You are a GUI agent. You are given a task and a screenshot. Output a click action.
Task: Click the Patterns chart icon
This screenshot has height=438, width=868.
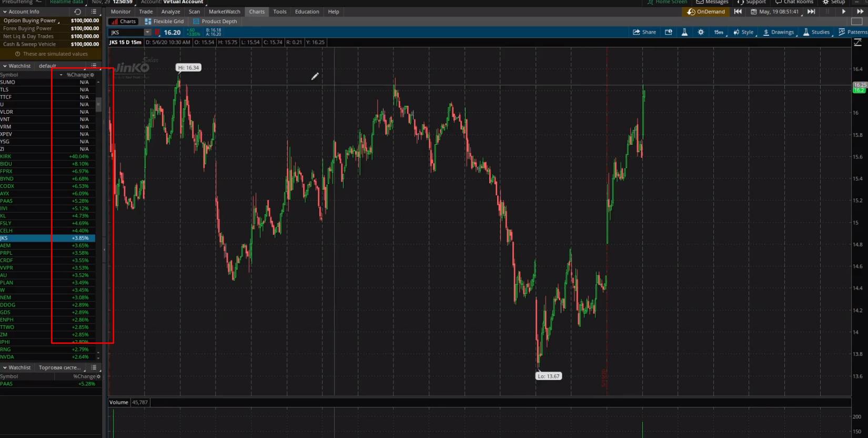pyautogui.click(x=853, y=32)
